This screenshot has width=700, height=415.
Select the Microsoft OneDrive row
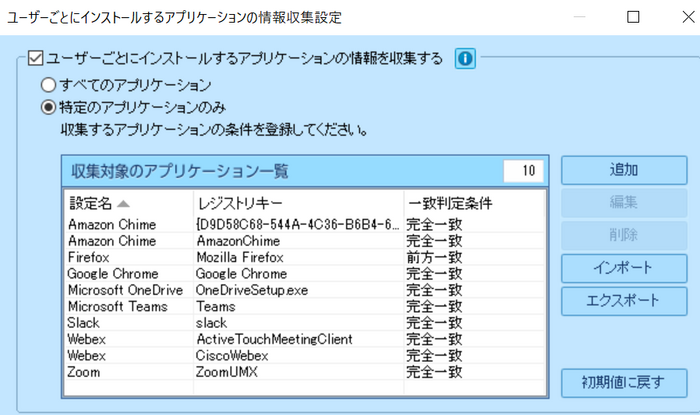pyautogui.click(x=305, y=290)
